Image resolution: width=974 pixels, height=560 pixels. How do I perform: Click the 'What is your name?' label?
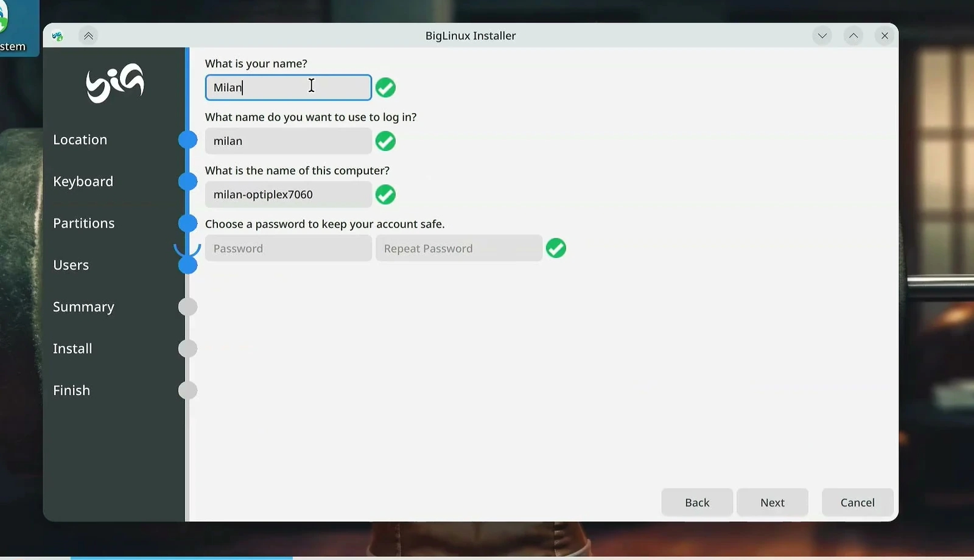pyautogui.click(x=256, y=63)
